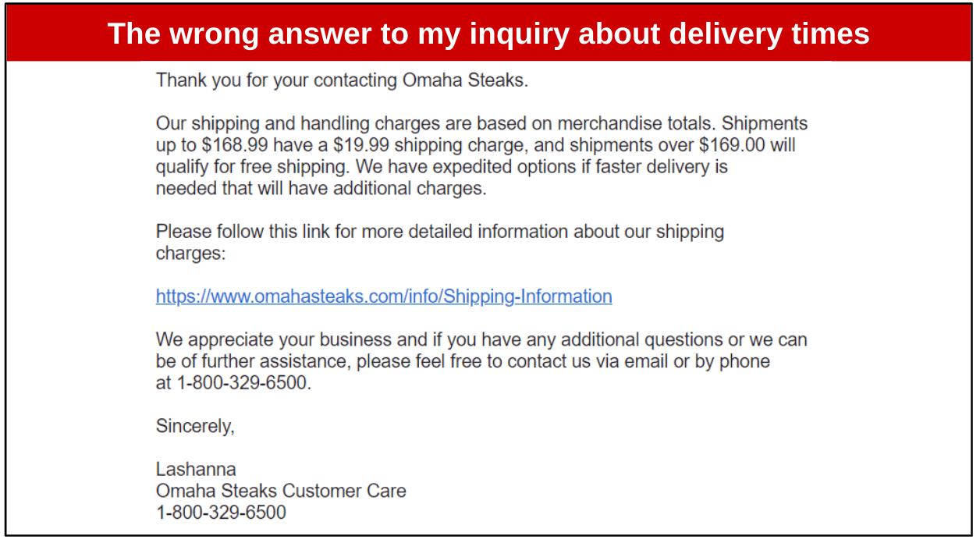Viewport: 980px width, 543px height.
Task: Open the omahasteaks.com Shipping-Information link
Action: click(384, 296)
